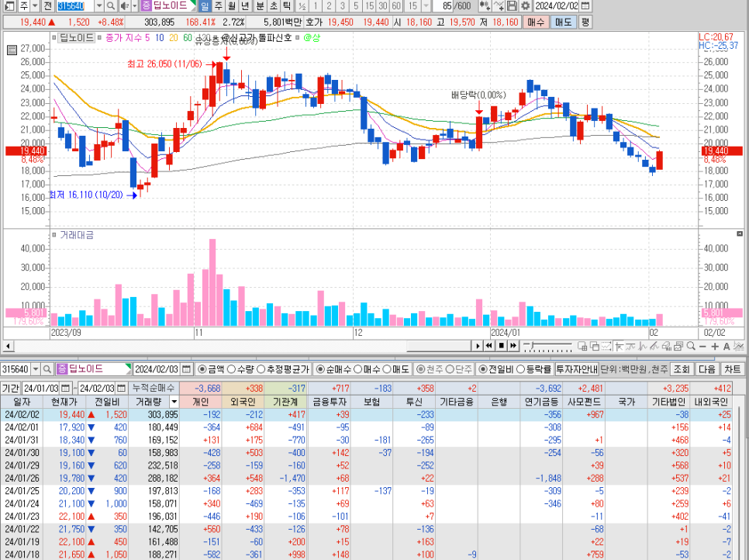Image resolution: width=749 pixels, height=560 pixels.
Task: Switch chart to 틱 tick period
Action: (x=287, y=5)
